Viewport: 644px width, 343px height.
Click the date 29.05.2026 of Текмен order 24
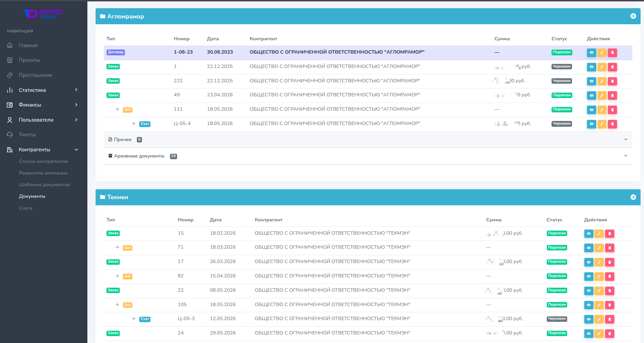pyautogui.click(x=223, y=333)
